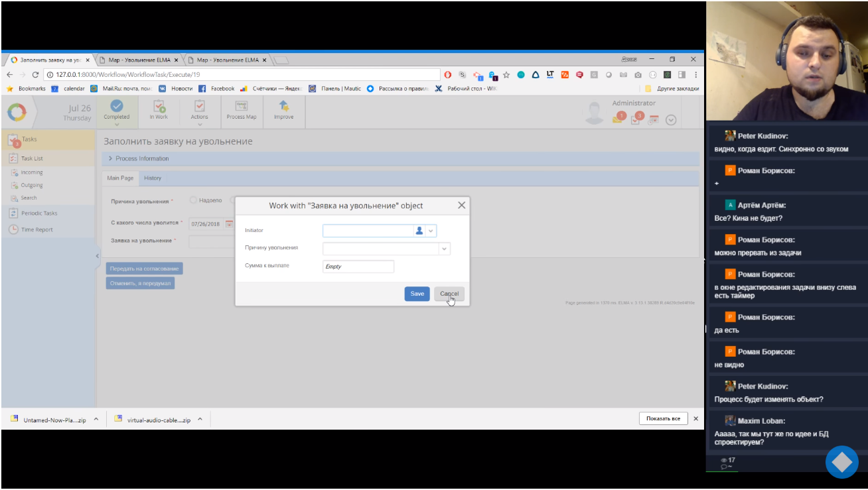This screenshot has height=490, width=868.
Task: Click the Save button in dialog
Action: coord(417,294)
